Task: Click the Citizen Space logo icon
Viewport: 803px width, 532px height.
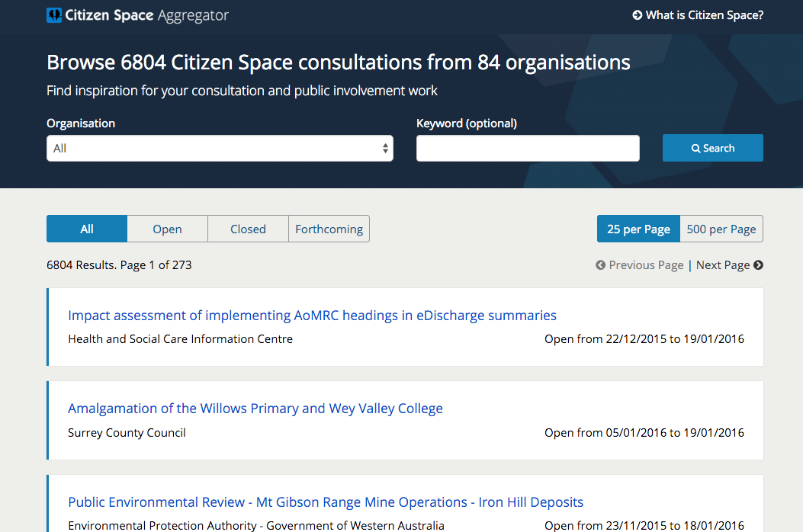Action: 53,14
